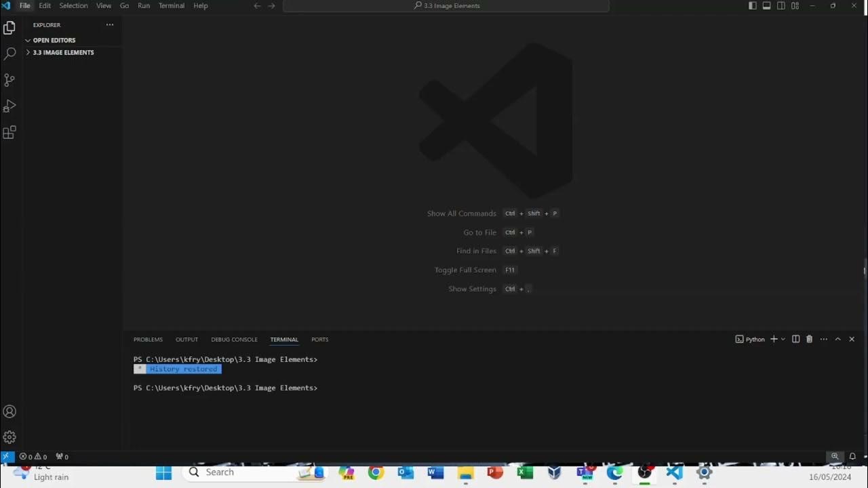The height and width of the screenshot is (488, 868).
Task: Open the View menu
Action: coord(104,5)
